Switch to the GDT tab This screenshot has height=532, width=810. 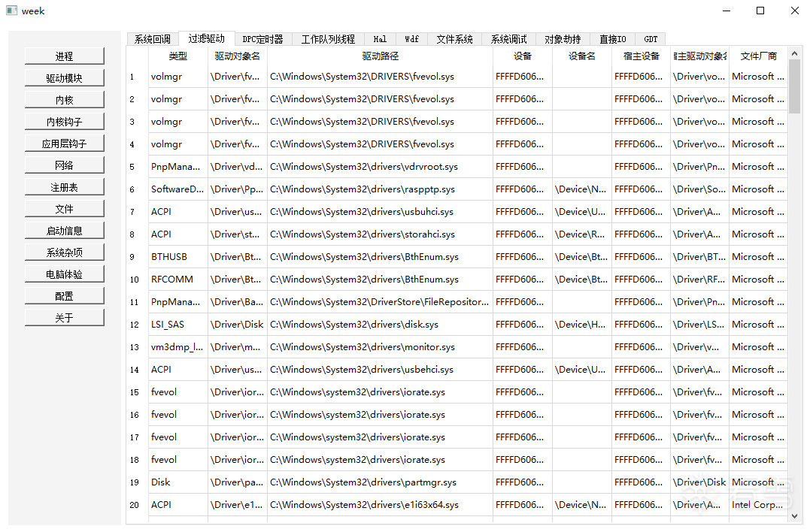coord(651,39)
